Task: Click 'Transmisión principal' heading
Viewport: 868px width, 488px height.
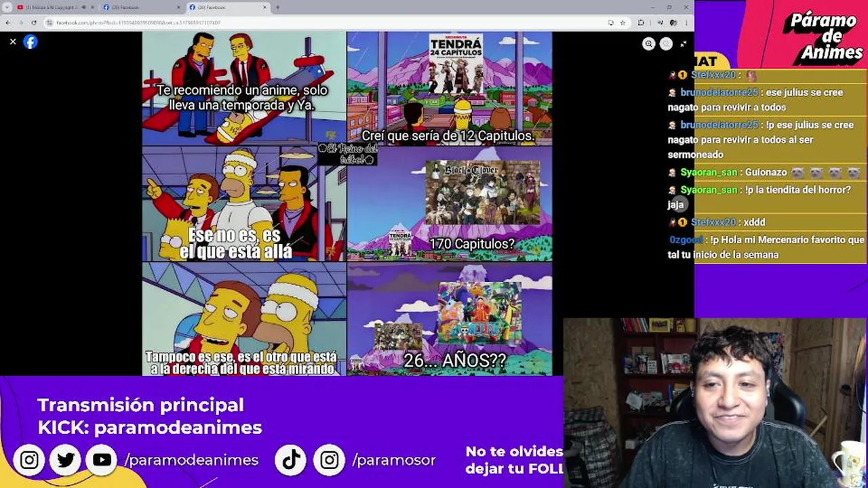Action: click(140, 405)
